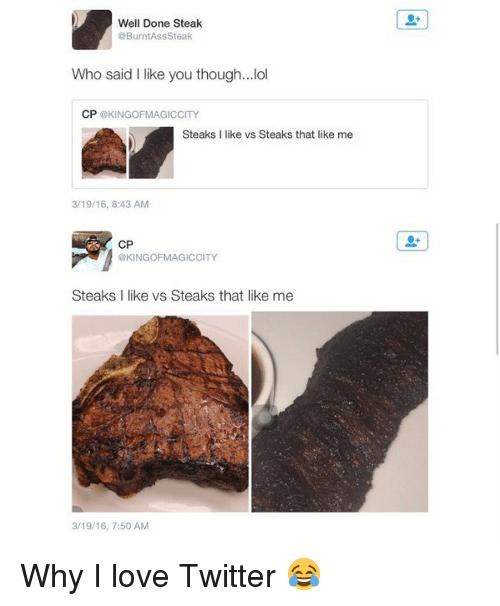Open @KINGOFMAGICCITY handle under the CP name
This screenshot has height=606, width=500.
(x=168, y=257)
